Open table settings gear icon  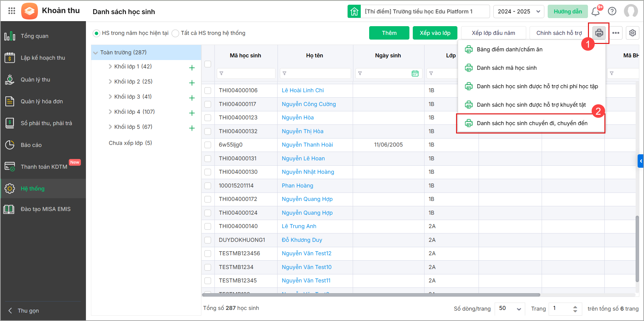633,33
